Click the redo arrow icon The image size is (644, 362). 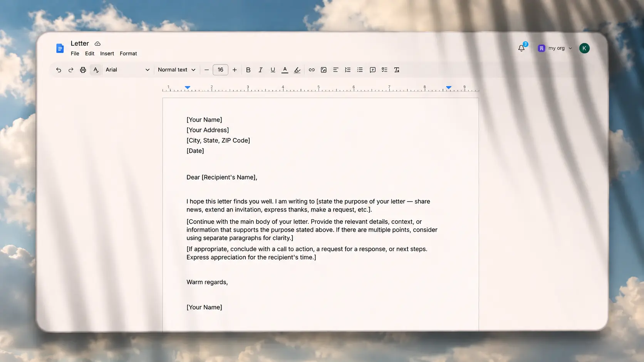tap(71, 70)
